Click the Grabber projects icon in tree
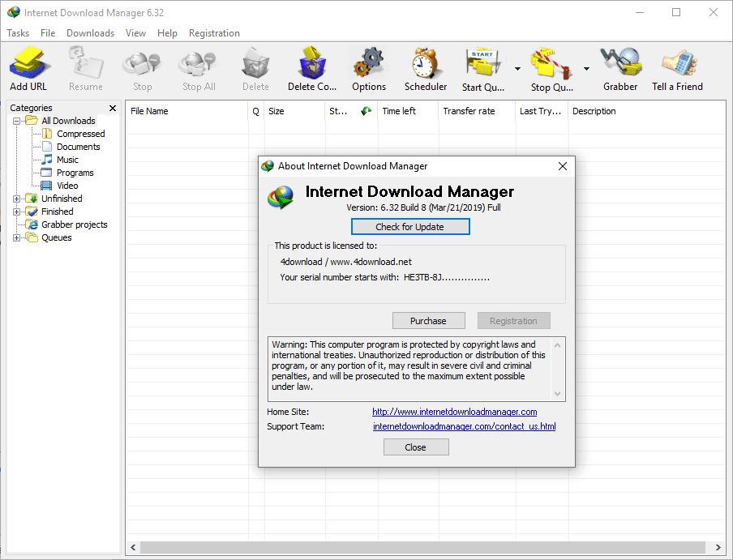The height and width of the screenshot is (560, 733). (x=32, y=224)
